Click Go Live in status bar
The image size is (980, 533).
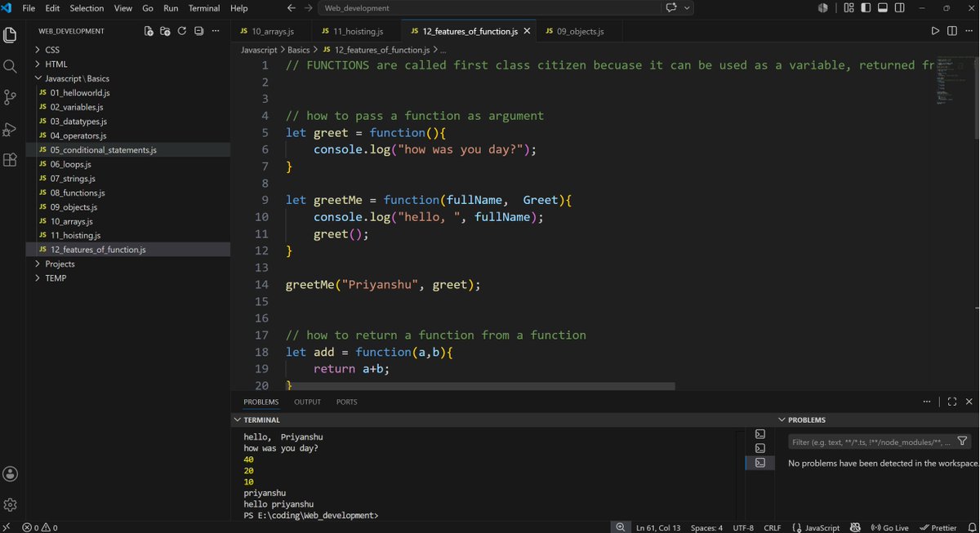click(x=890, y=527)
